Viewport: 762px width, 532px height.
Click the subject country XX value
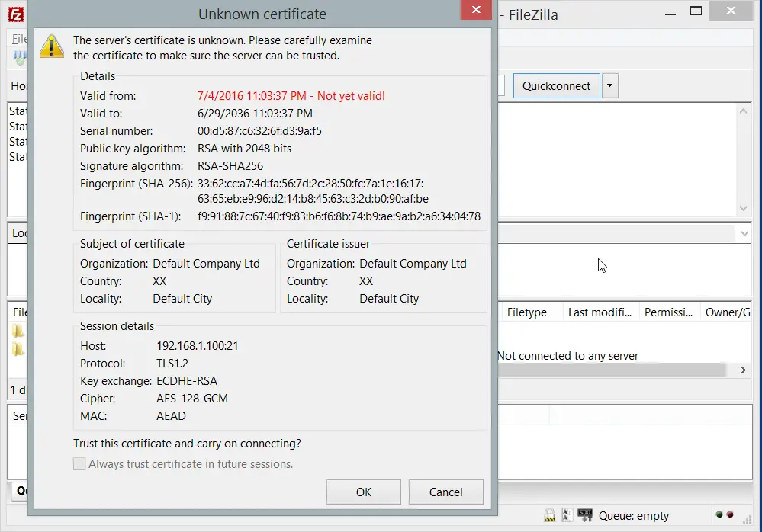point(159,281)
